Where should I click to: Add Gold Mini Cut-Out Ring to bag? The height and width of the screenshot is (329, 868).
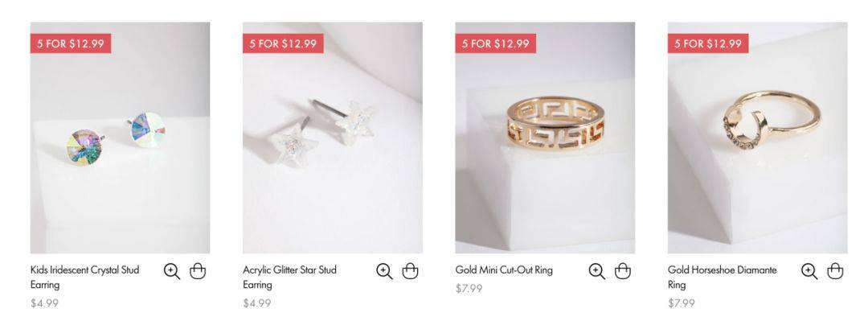(x=623, y=271)
